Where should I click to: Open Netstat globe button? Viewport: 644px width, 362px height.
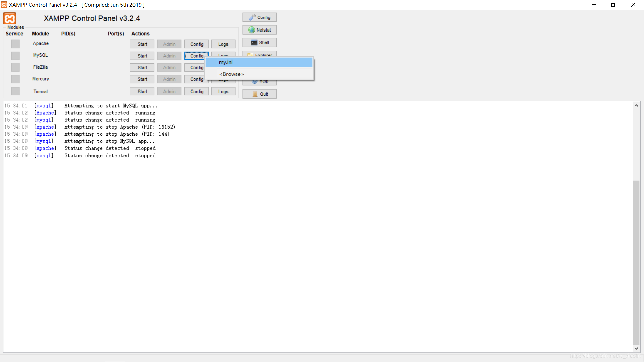click(x=259, y=30)
